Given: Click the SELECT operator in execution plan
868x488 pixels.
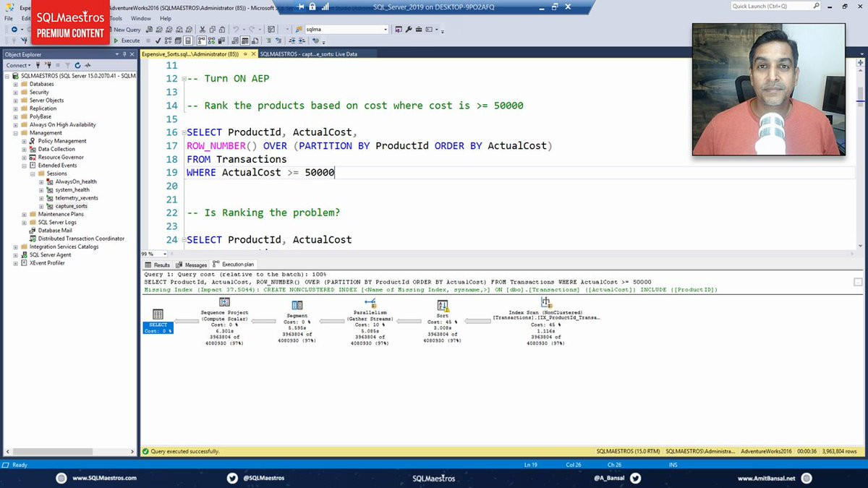Looking at the screenshot, I should pos(158,321).
